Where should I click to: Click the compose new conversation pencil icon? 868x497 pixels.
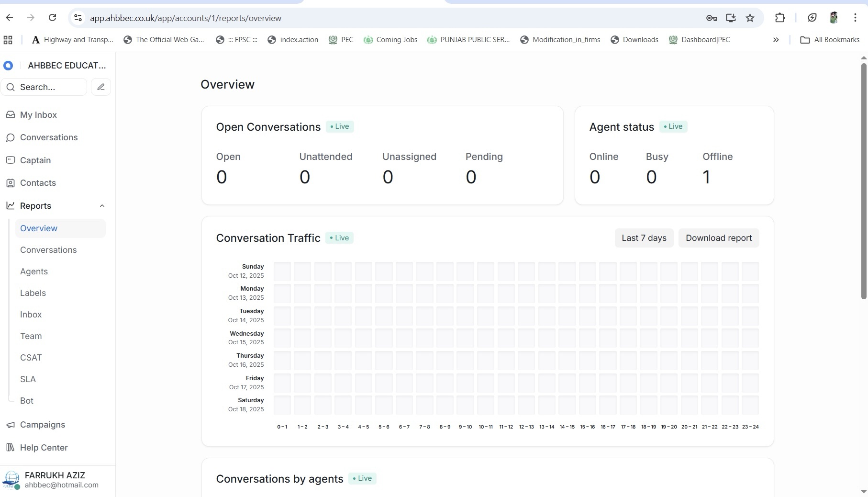[x=100, y=87]
